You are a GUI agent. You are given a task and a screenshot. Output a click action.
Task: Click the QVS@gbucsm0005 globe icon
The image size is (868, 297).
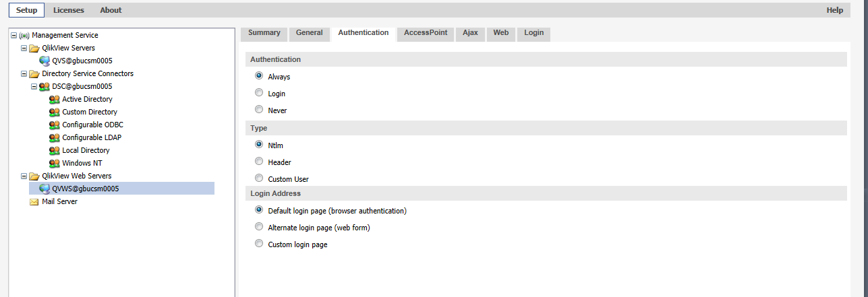(x=45, y=61)
